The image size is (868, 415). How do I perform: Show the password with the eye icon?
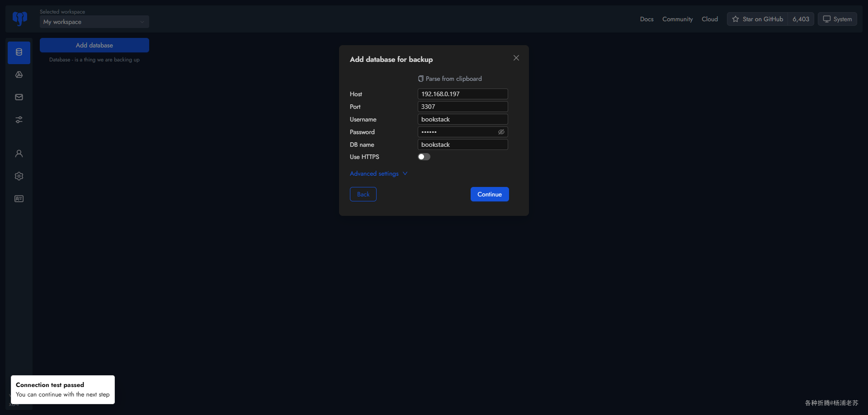click(x=501, y=132)
